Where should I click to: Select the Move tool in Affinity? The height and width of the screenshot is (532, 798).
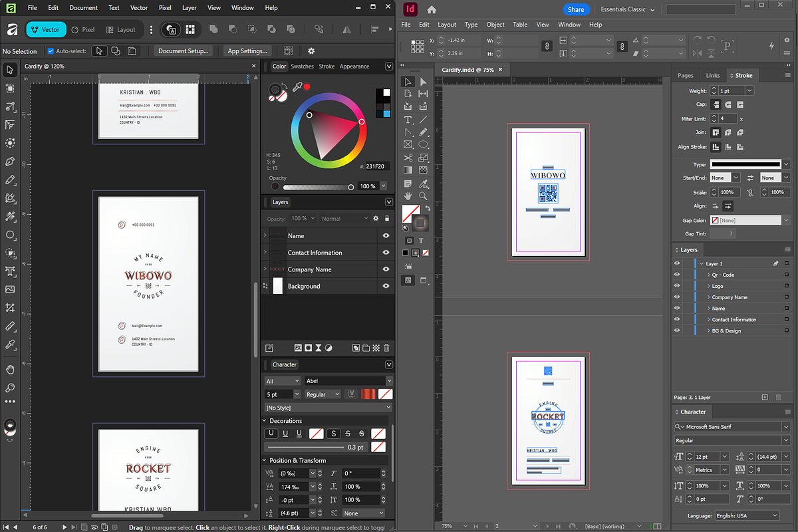[x=10, y=70]
